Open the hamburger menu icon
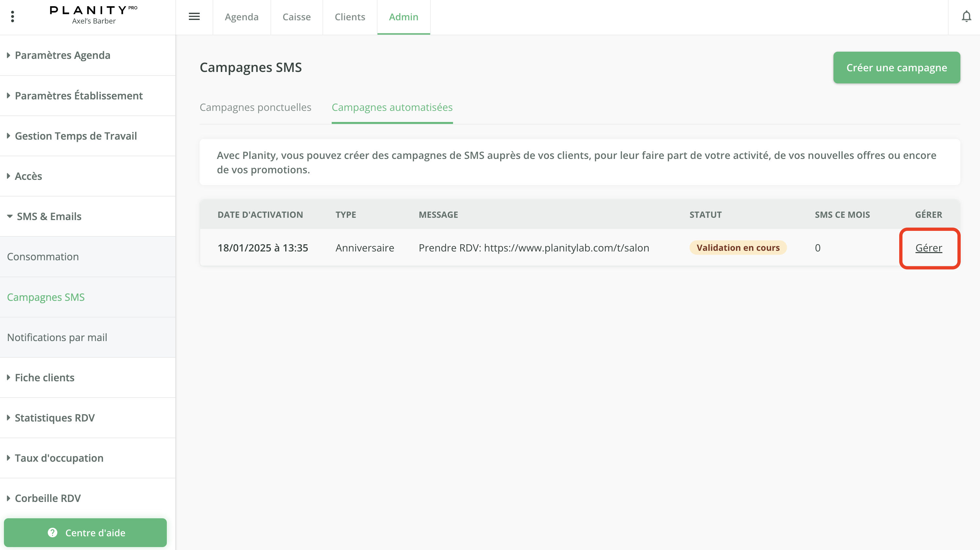The image size is (980, 550). (194, 17)
